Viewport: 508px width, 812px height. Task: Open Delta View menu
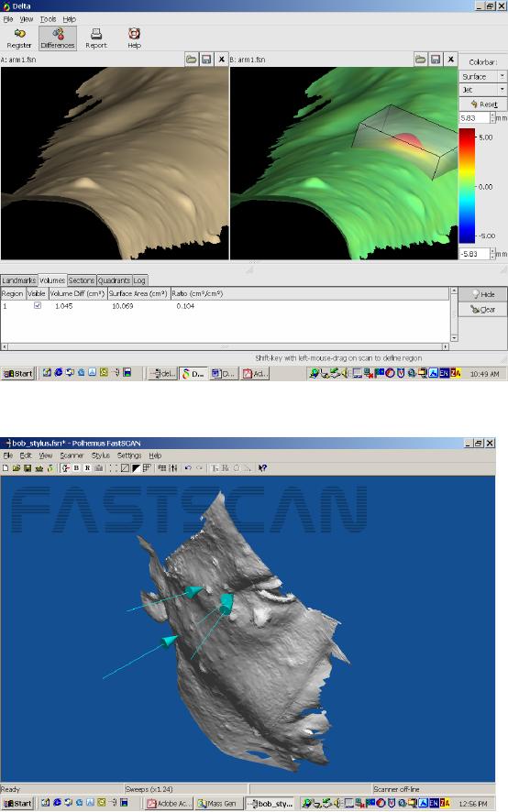[27, 19]
